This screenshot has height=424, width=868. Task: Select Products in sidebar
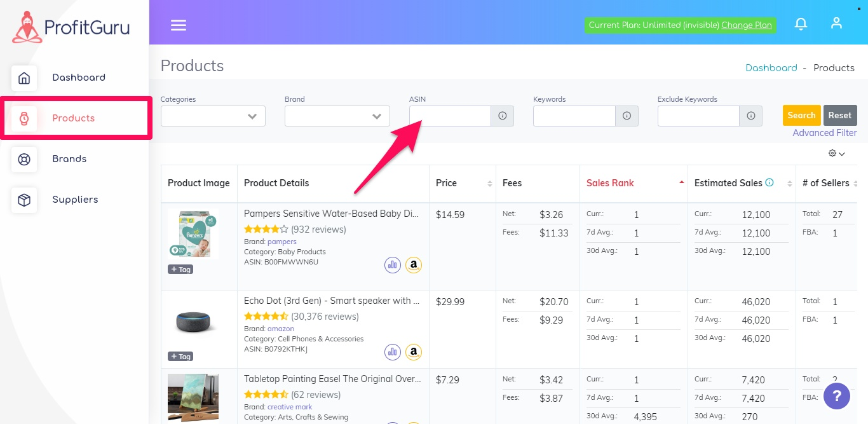tap(74, 118)
